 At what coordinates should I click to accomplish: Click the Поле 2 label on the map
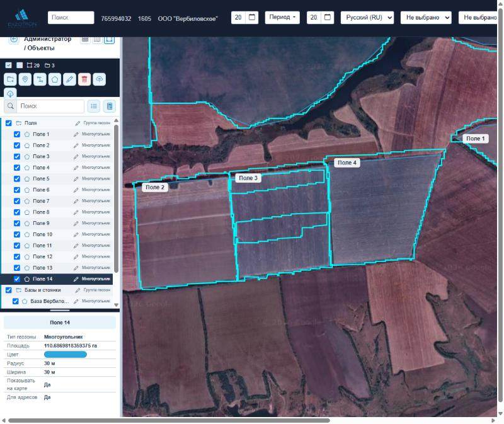pos(155,187)
